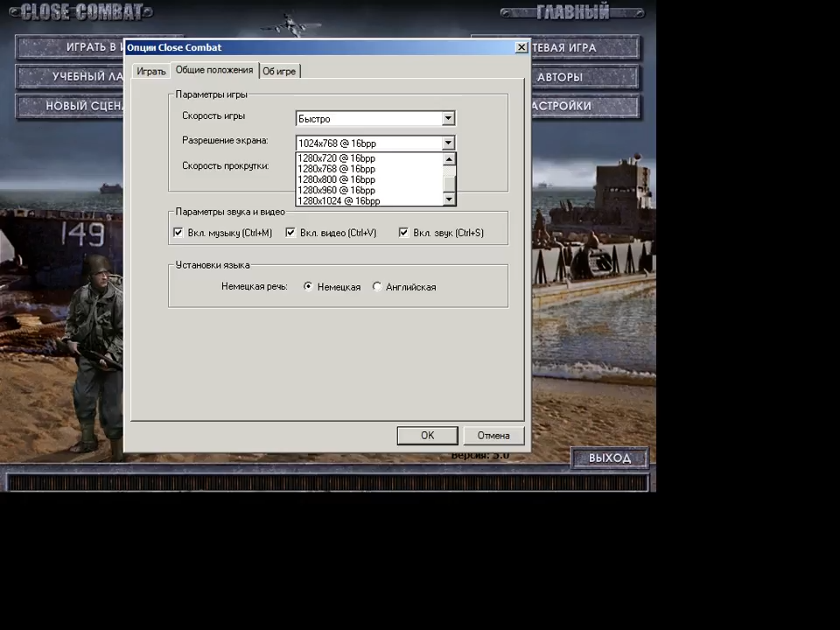This screenshot has height=630, width=840.
Task: Confirm settings with the OK button
Action: (428, 436)
